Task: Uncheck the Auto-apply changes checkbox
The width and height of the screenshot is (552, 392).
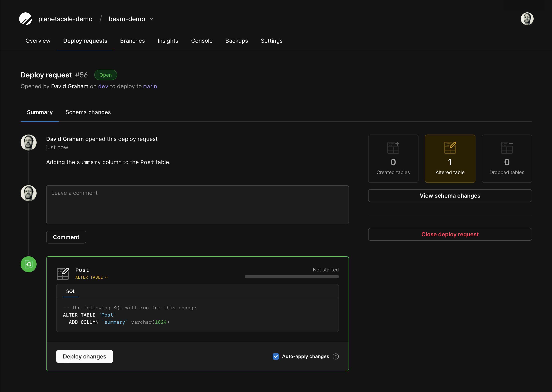Action: (x=276, y=356)
